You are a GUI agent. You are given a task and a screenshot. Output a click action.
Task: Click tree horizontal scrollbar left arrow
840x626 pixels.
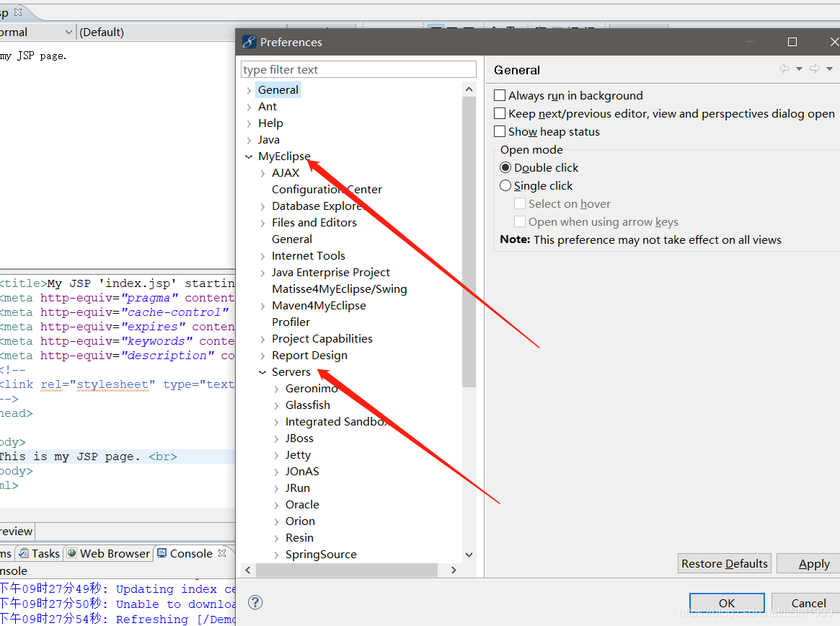[x=248, y=570]
